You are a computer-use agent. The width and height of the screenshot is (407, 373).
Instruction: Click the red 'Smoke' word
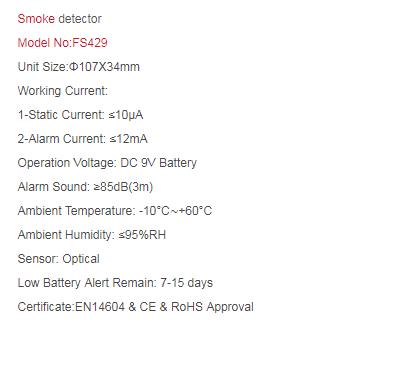[x=36, y=19]
